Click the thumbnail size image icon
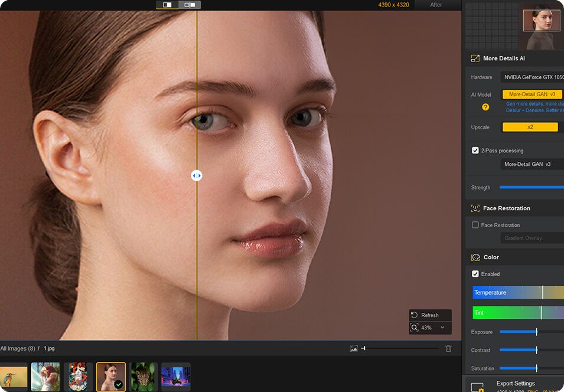This screenshot has height=392, width=564. click(354, 348)
